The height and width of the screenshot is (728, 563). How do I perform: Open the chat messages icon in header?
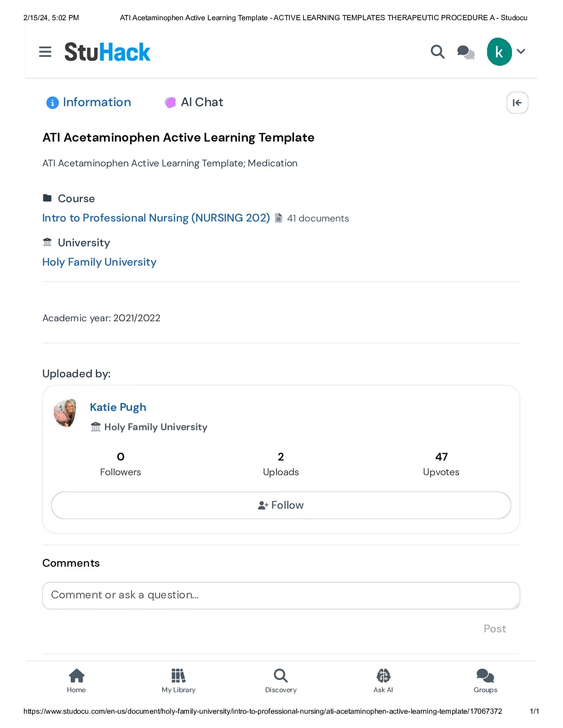(x=465, y=52)
